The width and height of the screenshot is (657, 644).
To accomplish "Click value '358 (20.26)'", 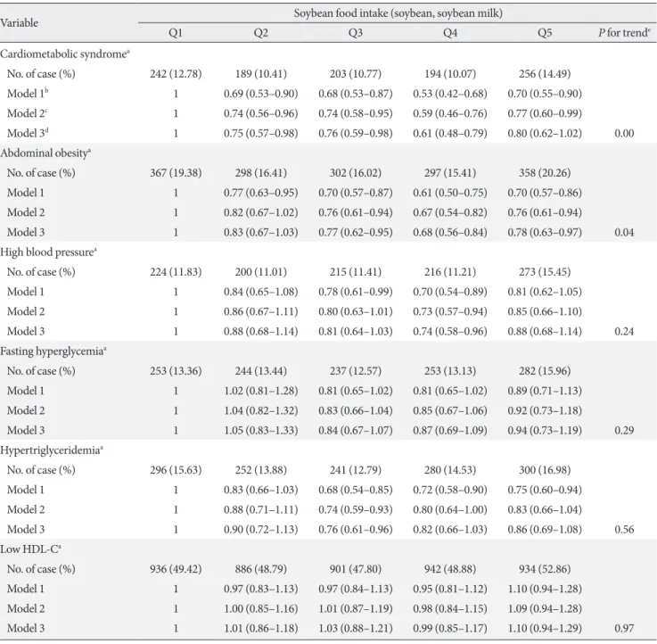I will coord(545,173).
